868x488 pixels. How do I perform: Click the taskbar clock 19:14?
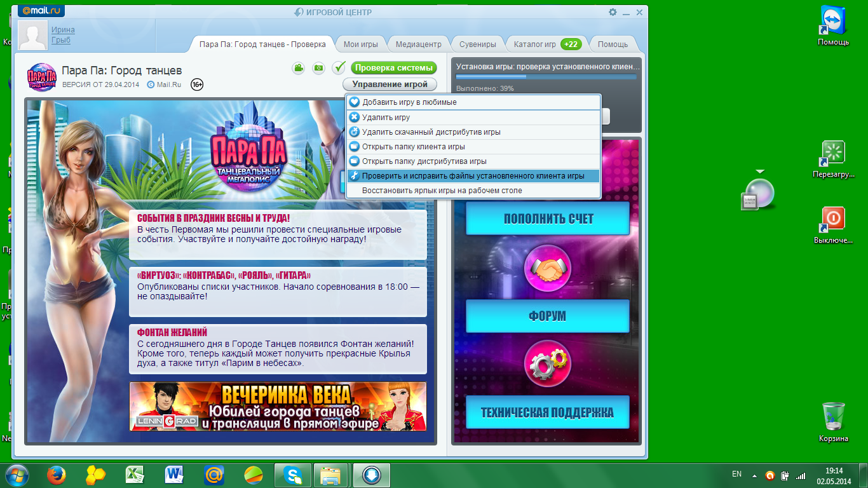pos(834,471)
